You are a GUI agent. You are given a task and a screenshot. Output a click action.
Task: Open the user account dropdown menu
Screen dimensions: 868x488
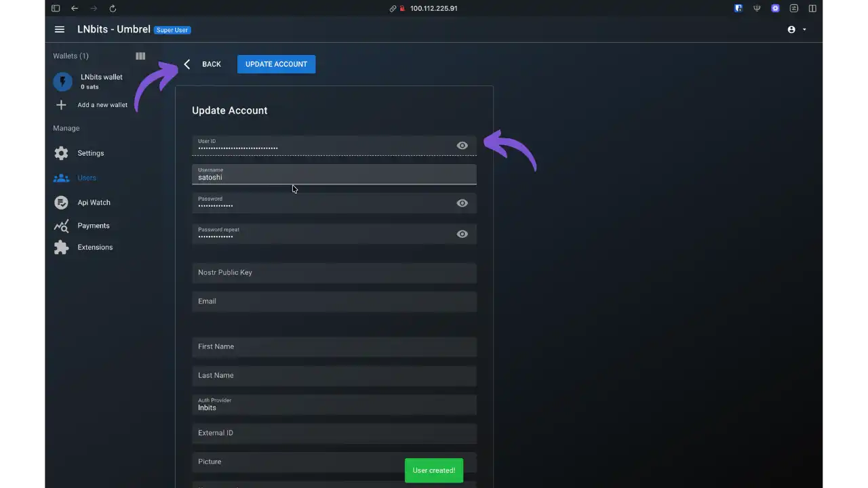797,30
